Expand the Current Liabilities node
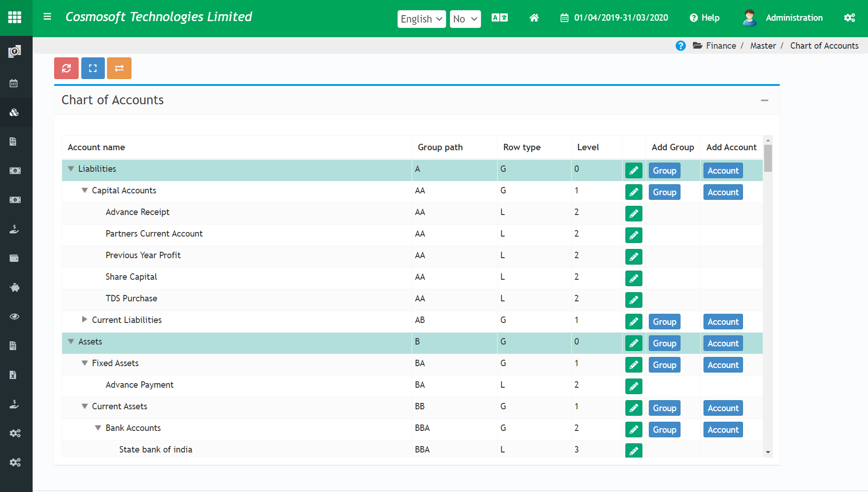868x492 pixels. coord(85,319)
